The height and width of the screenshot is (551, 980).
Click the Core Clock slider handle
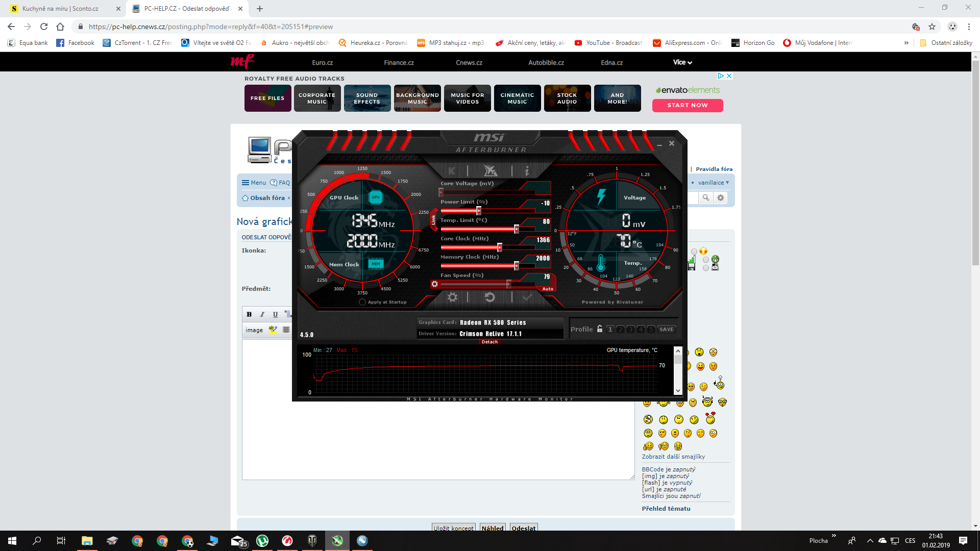coord(500,247)
